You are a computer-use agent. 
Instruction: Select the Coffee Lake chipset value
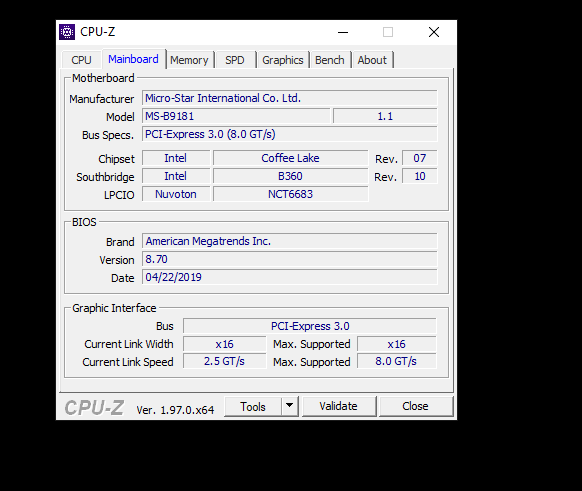coord(290,158)
